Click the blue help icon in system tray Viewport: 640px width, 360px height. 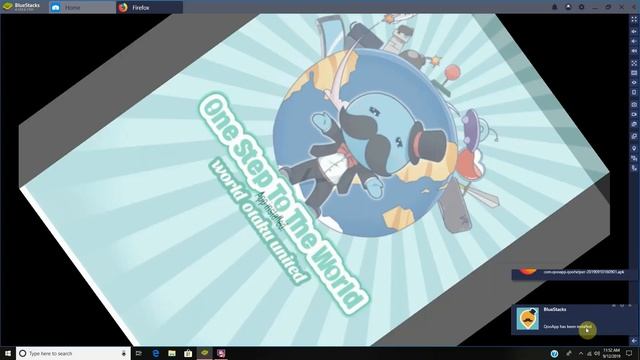(x=554, y=353)
